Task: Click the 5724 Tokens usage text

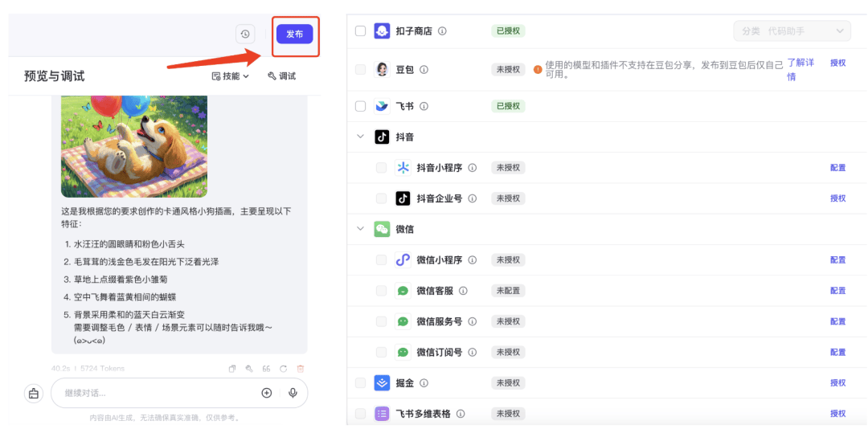Action: [x=102, y=368]
